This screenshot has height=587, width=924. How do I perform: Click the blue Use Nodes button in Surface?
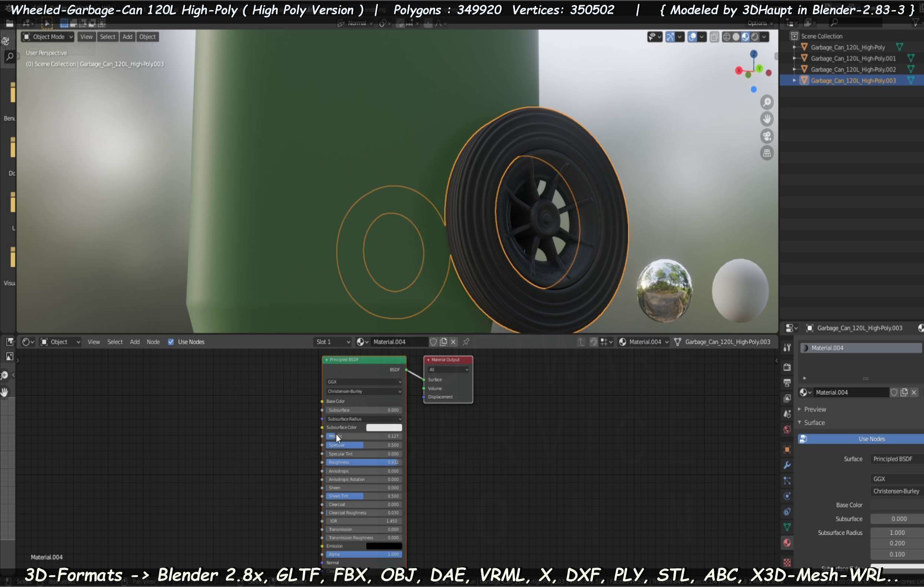point(871,439)
